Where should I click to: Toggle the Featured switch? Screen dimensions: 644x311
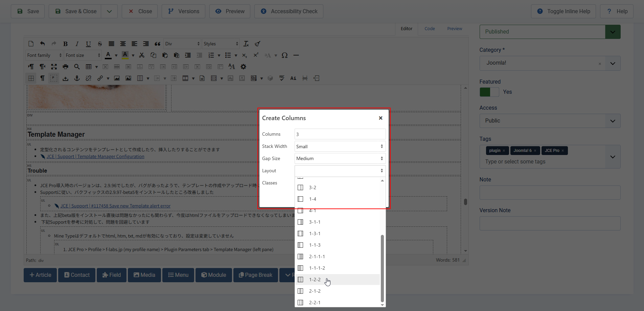point(489,92)
